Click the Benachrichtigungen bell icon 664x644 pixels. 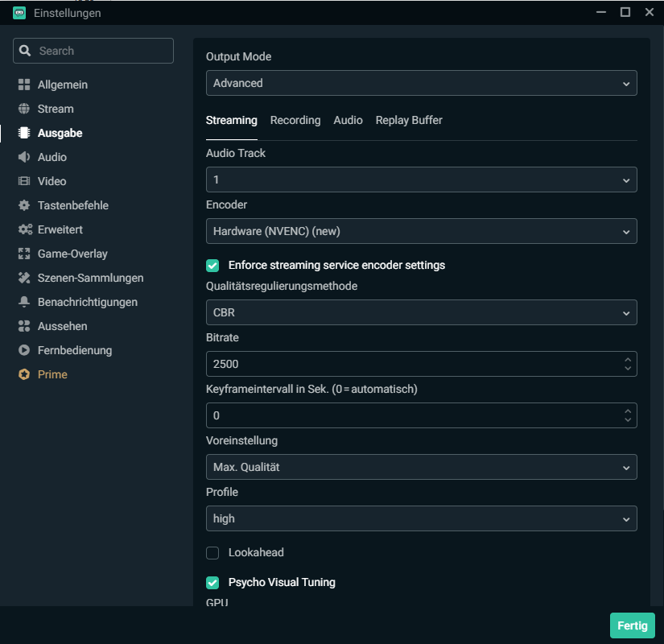point(24,302)
